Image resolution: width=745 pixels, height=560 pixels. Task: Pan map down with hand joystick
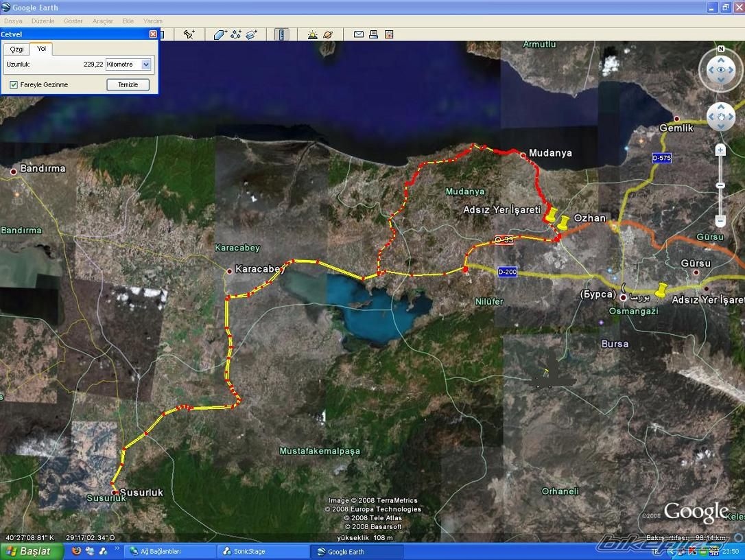tap(721, 126)
